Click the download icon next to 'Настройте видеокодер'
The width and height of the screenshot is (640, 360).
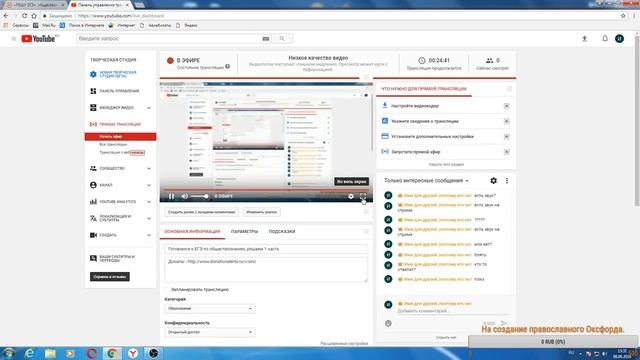pos(384,105)
